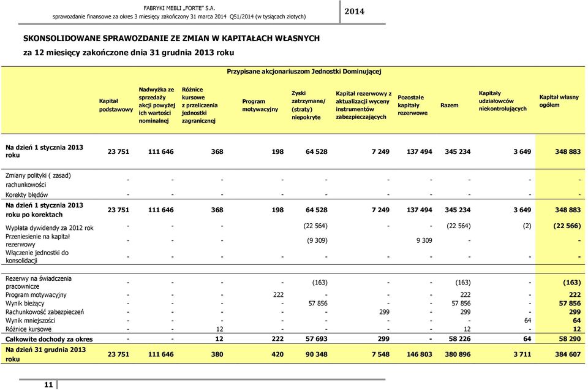Click the row label 'Włączenie jednostki do konsolidacji'

(37, 257)
